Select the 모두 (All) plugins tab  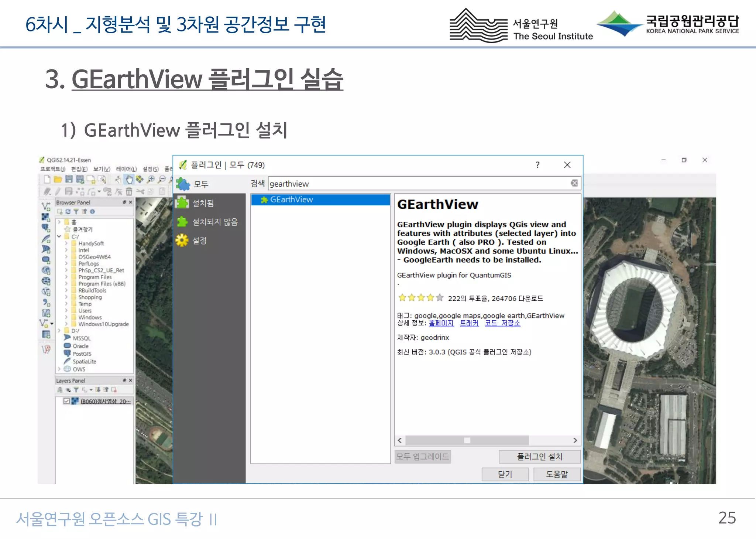coord(210,184)
